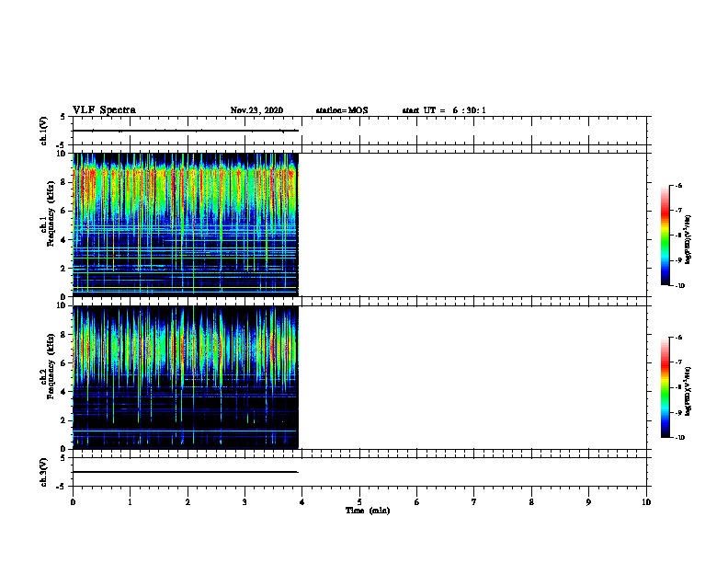The height and width of the screenshot is (563, 728).
Task: Click the 'station=MOS' label
Action: pos(342,110)
